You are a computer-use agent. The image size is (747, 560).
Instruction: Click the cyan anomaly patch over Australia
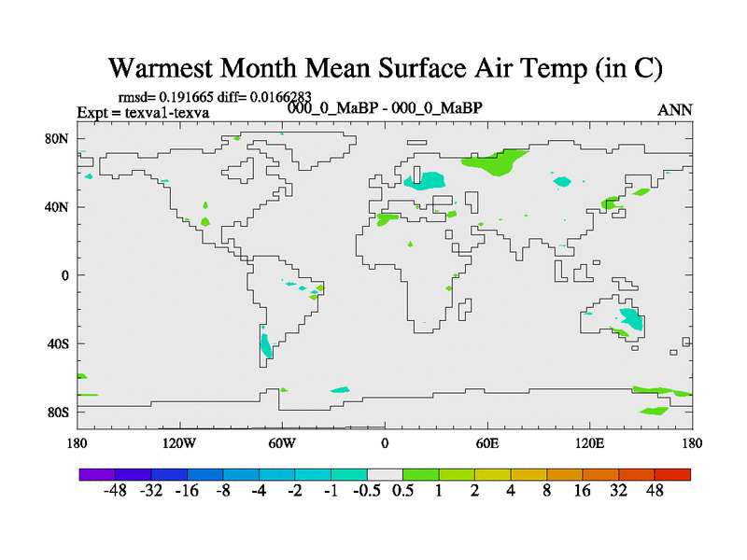631,318
